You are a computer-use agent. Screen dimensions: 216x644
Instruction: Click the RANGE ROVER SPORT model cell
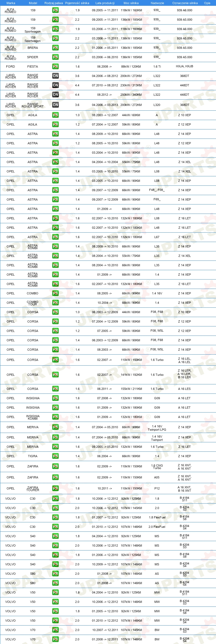tap(33, 105)
